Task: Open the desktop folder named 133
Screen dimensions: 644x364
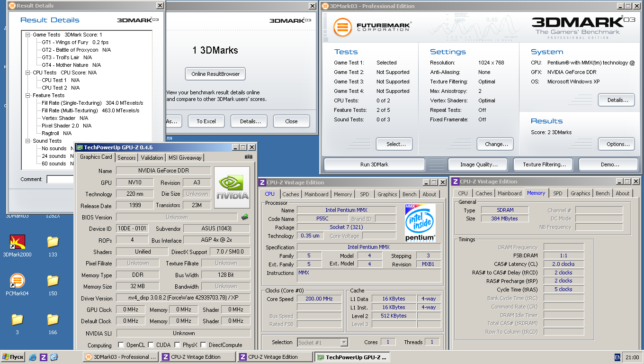Action: (x=53, y=246)
